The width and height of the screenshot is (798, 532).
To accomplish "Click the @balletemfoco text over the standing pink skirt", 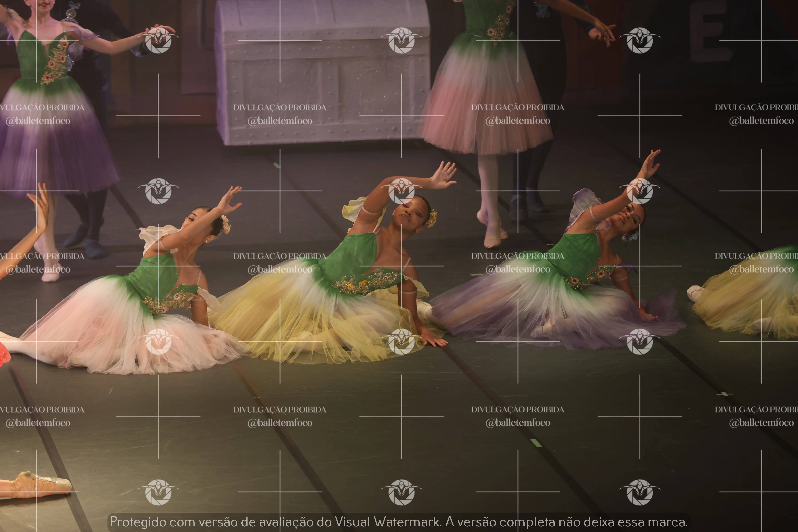I will pyautogui.click(x=518, y=121).
